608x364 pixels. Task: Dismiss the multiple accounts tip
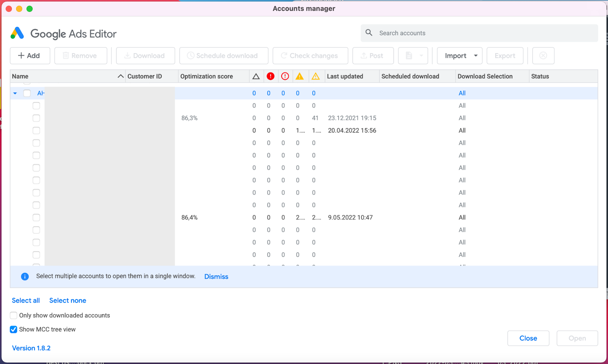point(216,277)
